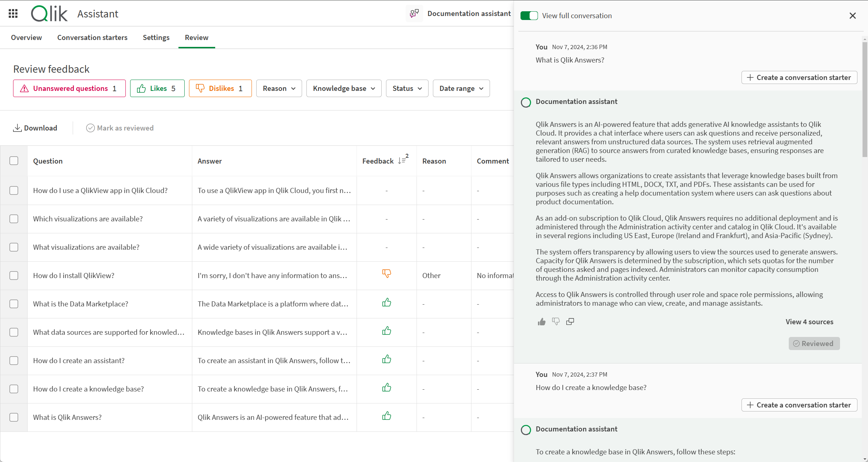Click the Create a conversation starter button
868x462 pixels.
tap(799, 77)
